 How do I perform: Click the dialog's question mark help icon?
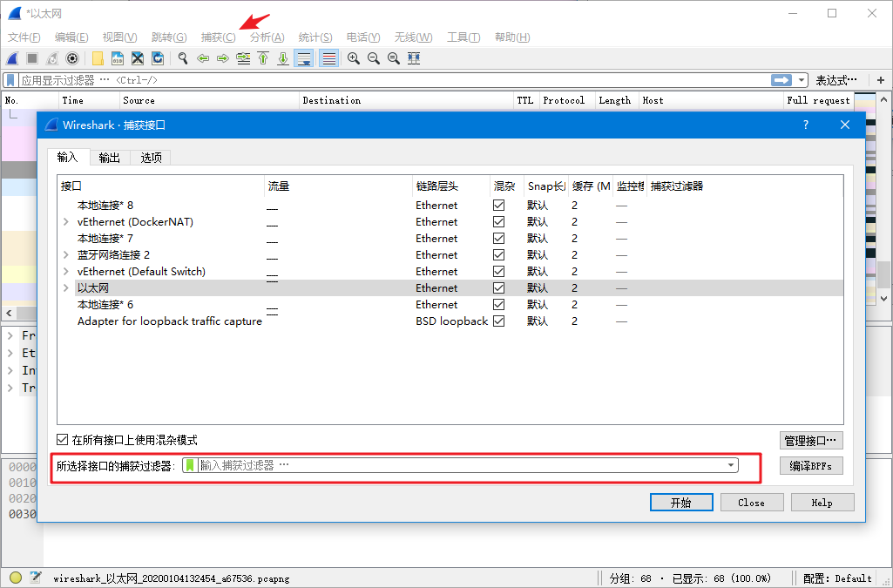point(805,125)
